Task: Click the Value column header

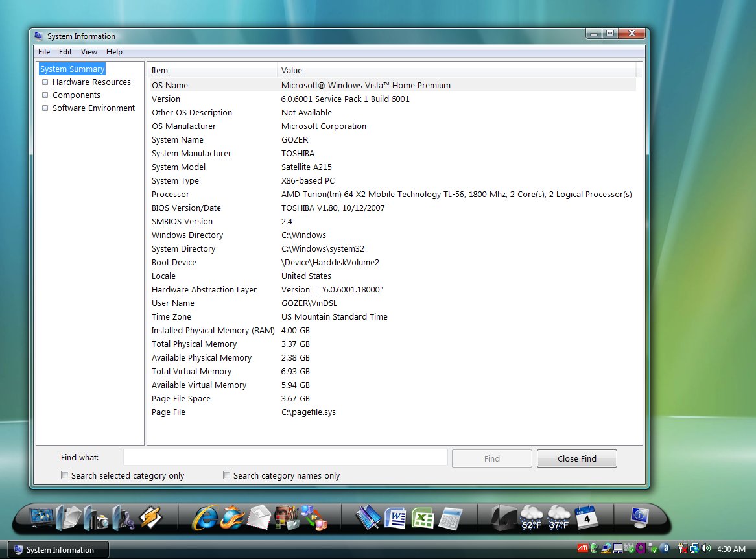Action: [456, 71]
